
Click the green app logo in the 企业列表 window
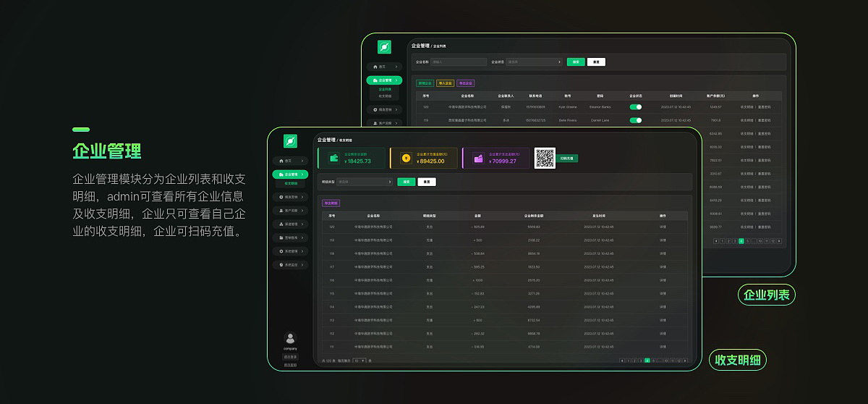point(384,47)
